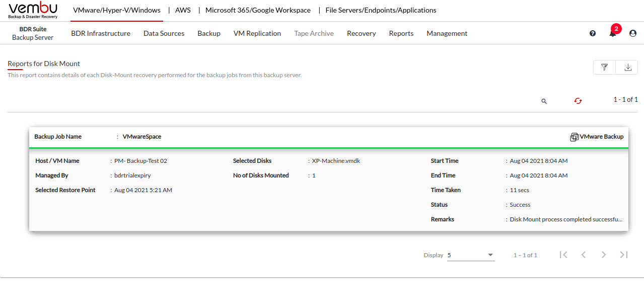Click XP-Machine.vmdk disk name

tap(336, 161)
